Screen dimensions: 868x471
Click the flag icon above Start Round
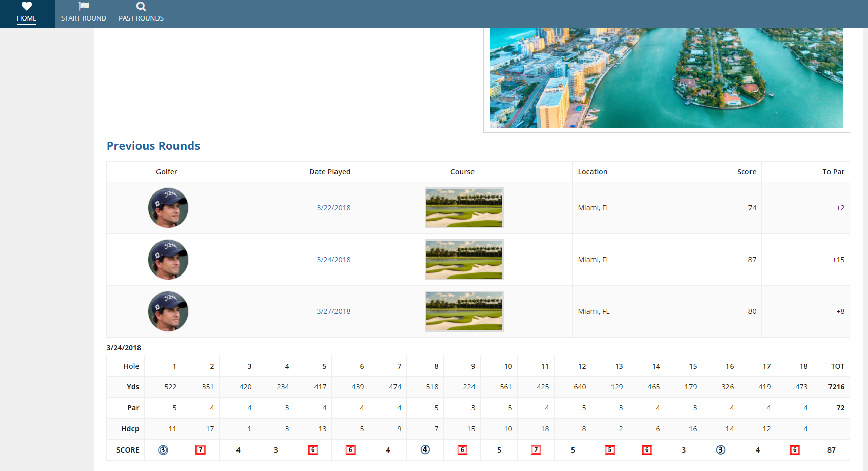pyautogui.click(x=83, y=6)
